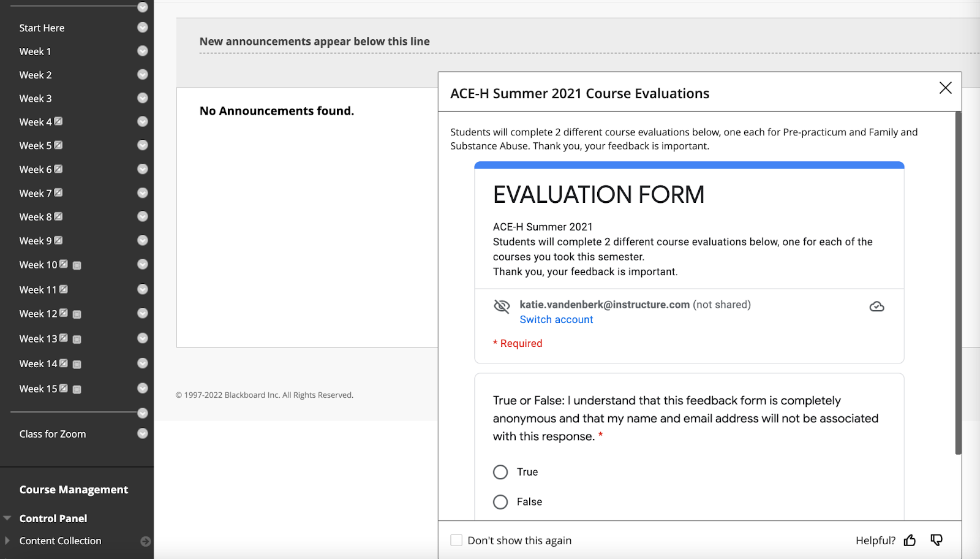Close the Course Evaluations popup

pyautogui.click(x=945, y=88)
